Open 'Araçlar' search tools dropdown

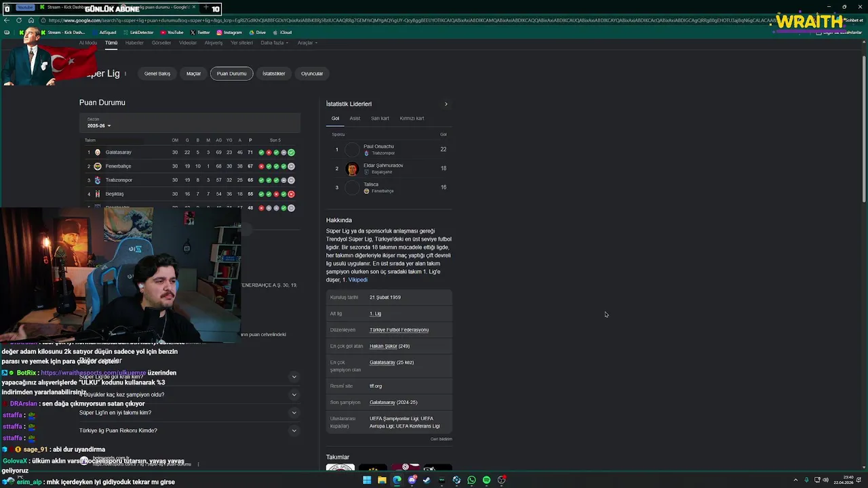[307, 43]
